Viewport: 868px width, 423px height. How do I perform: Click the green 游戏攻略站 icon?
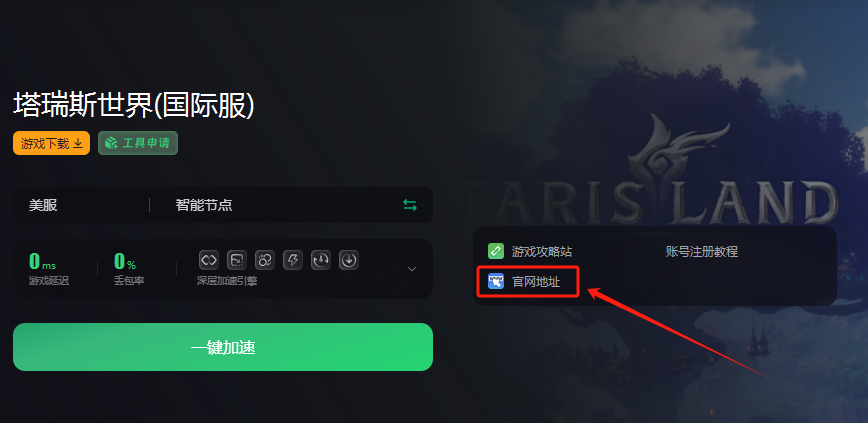(x=495, y=251)
